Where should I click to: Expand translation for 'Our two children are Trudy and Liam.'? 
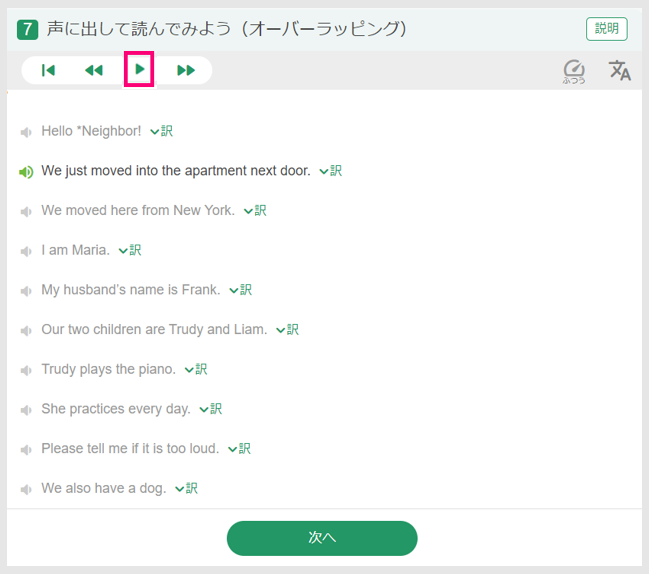point(287,330)
